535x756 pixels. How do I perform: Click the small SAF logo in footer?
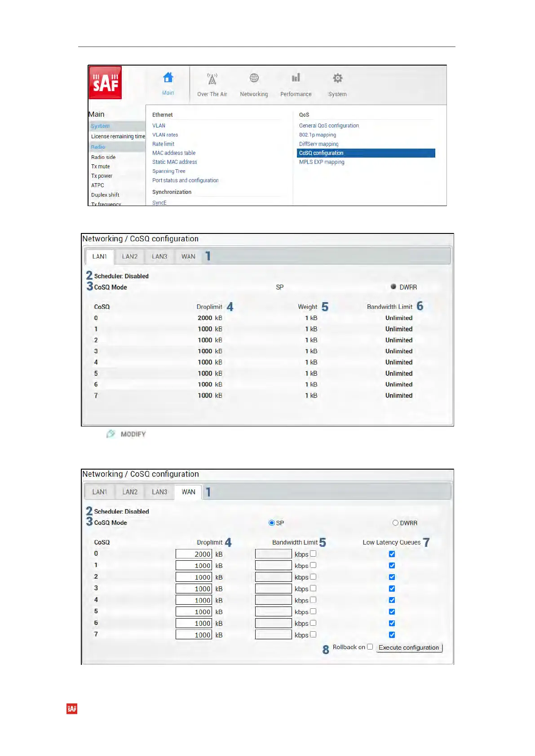click(72, 708)
